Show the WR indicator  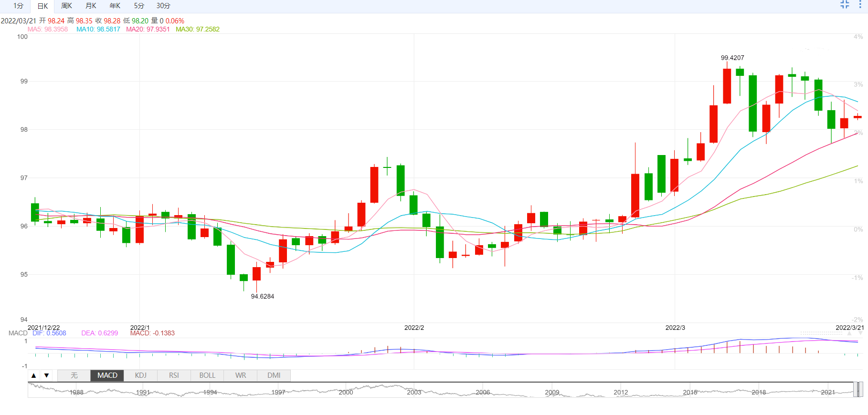click(241, 375)
